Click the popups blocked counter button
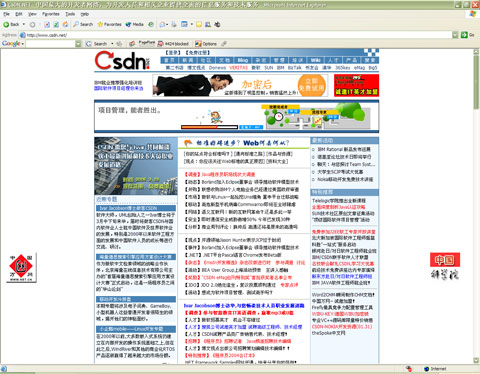480x374 pixels. [x=173, y=44]
